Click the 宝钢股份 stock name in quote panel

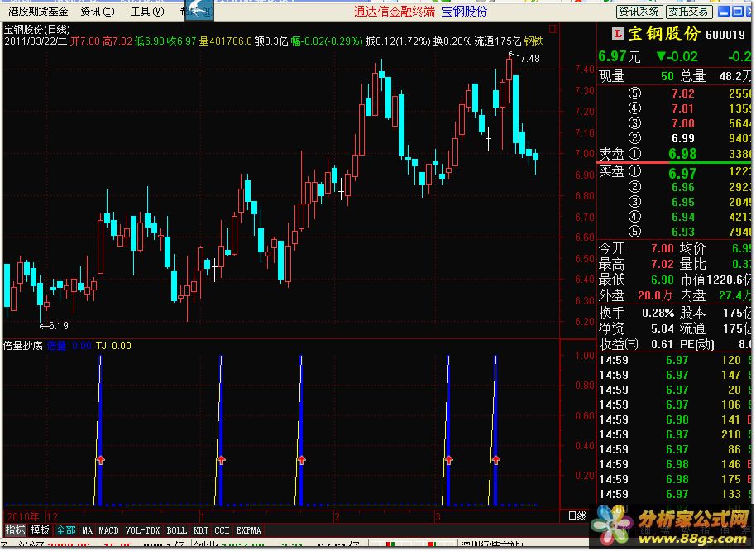[663, 34]
